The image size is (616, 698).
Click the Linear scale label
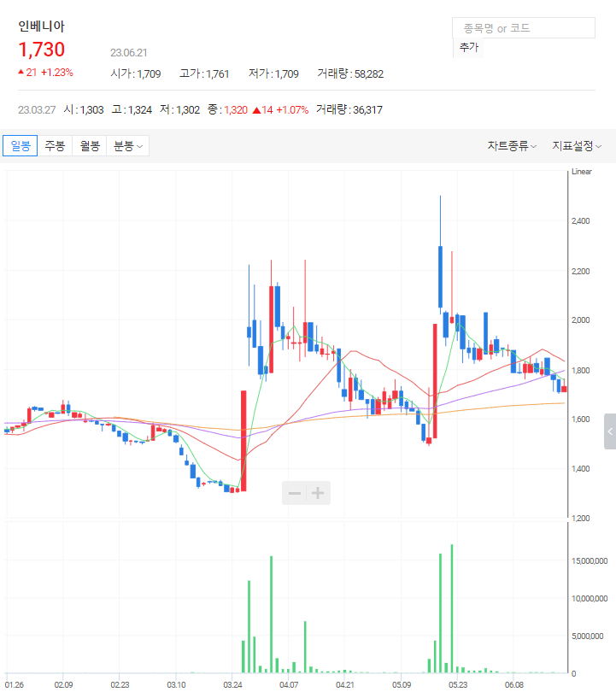(x=582, y=172)
